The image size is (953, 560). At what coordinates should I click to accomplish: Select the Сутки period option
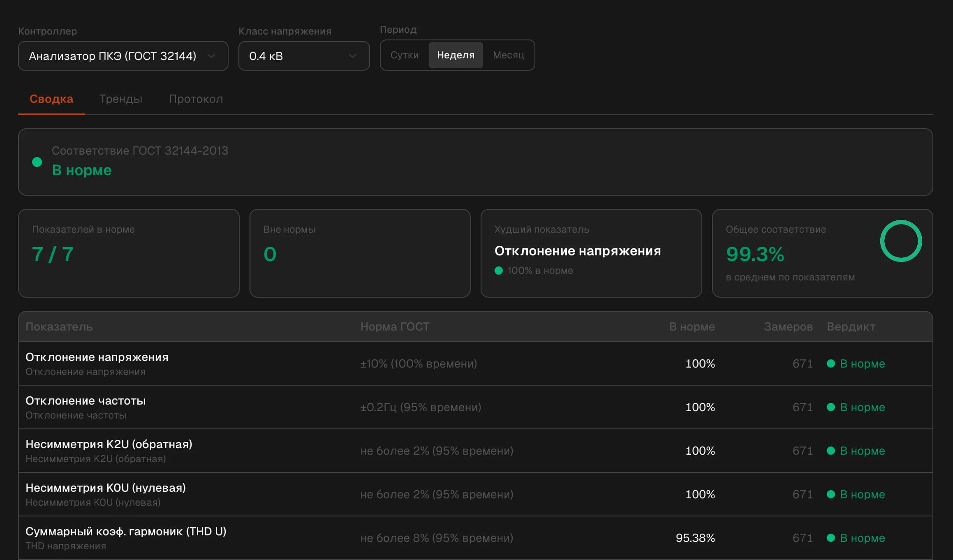click(405, 55)
